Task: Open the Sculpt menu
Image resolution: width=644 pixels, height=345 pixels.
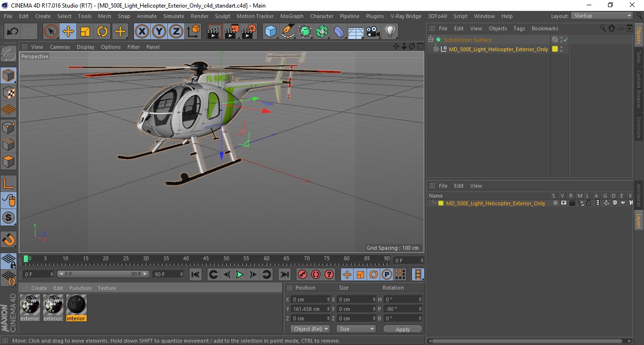Action: tap(222, 16)
